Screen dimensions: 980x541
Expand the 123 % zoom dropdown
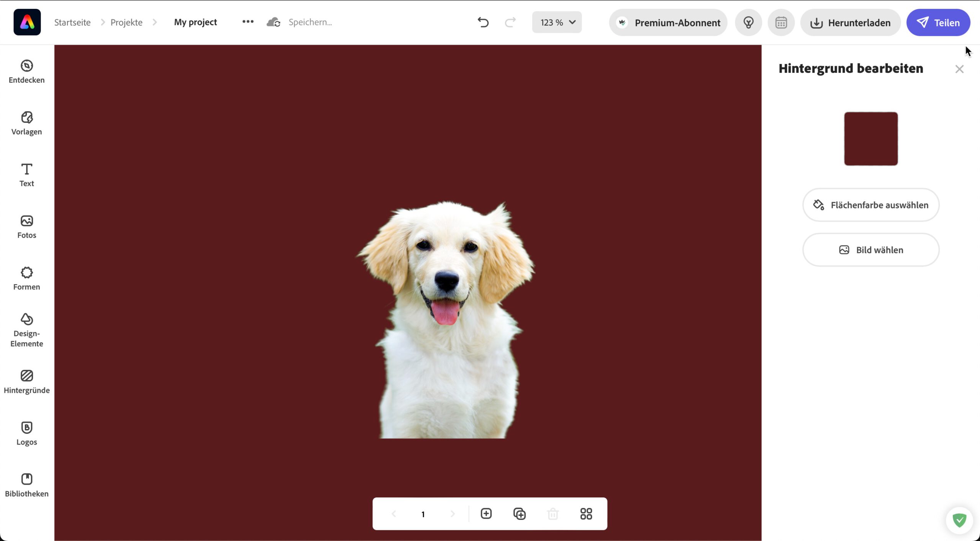tap(557, 22)
